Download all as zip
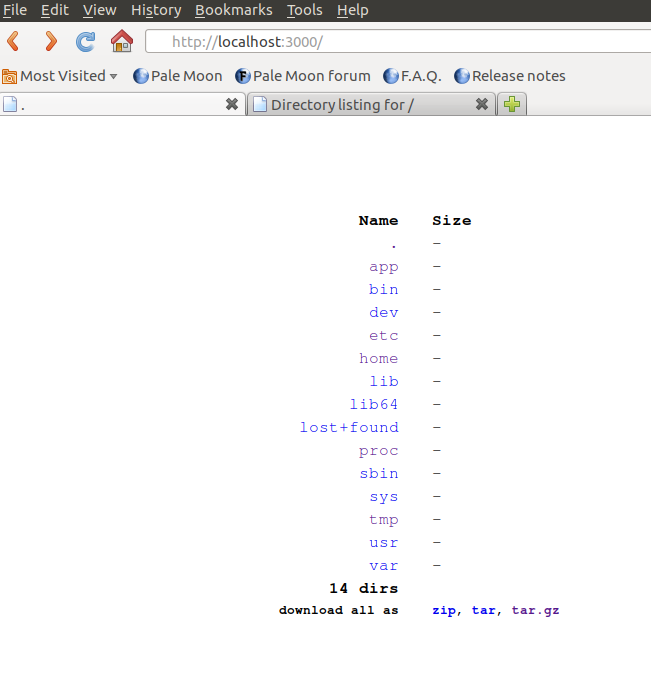This screenshot has height=673, width=651. (444, 610)
